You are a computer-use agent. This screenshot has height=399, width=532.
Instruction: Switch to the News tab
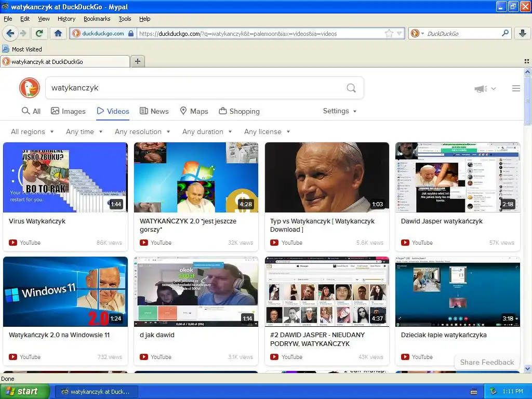pos(154,111)
